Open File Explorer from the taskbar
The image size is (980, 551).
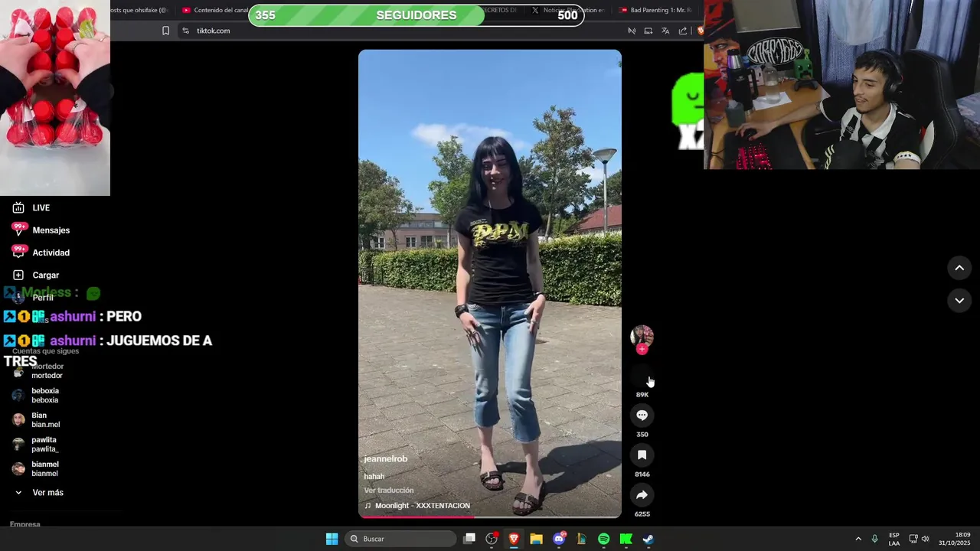tap(536, 539)
